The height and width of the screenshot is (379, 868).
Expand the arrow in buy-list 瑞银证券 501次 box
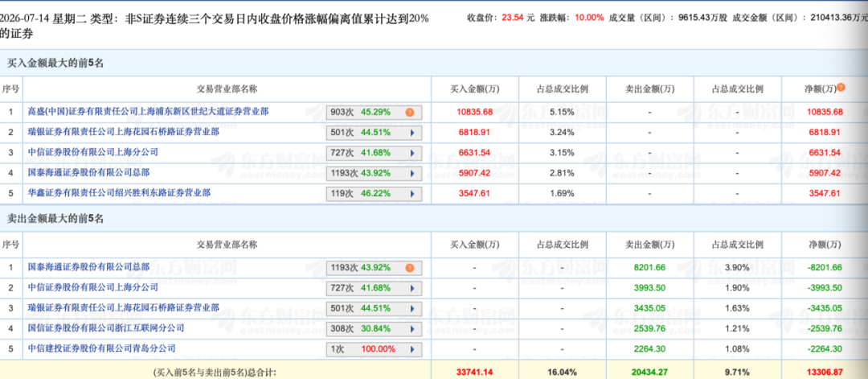coord(411,133)
